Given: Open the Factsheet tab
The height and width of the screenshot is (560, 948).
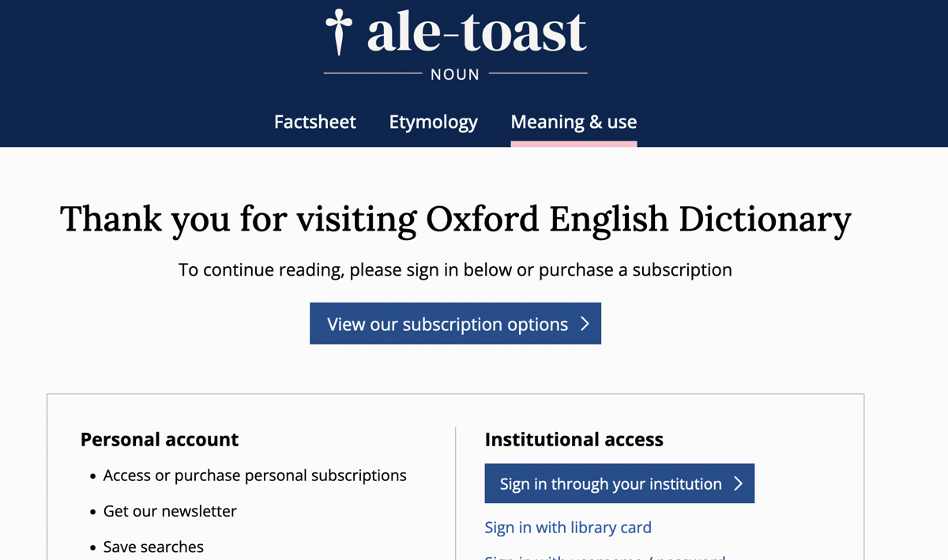Looking at the screenshot, I should coord(314,122).
